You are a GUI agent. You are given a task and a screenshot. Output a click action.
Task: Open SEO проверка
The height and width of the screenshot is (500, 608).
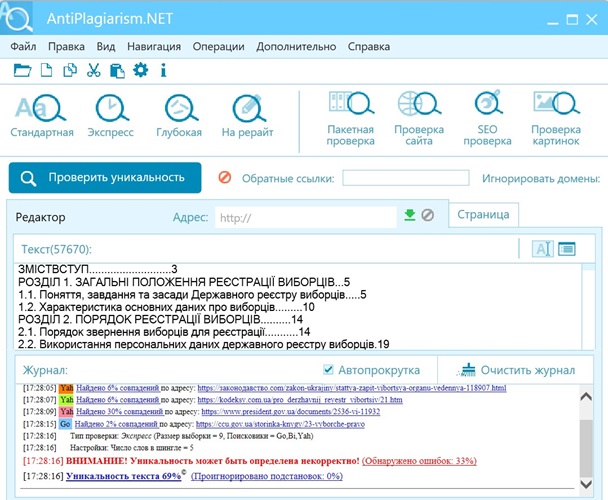click(487, 119)
